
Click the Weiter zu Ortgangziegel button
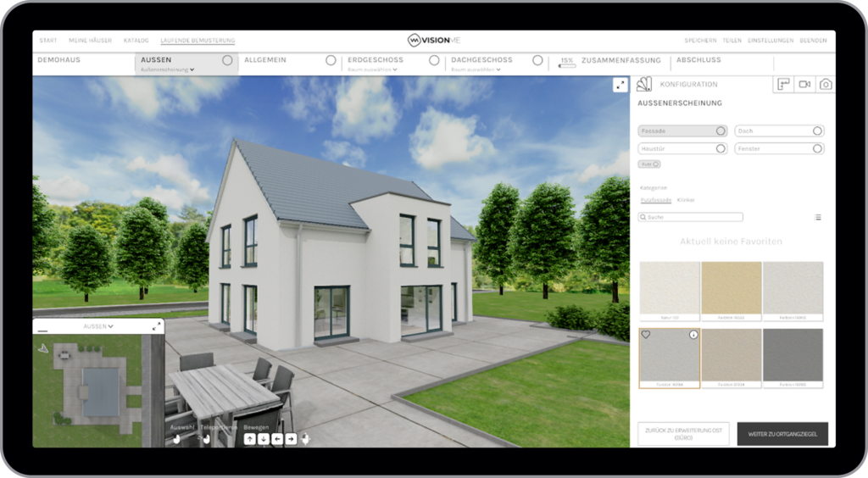tap(782, 434)
